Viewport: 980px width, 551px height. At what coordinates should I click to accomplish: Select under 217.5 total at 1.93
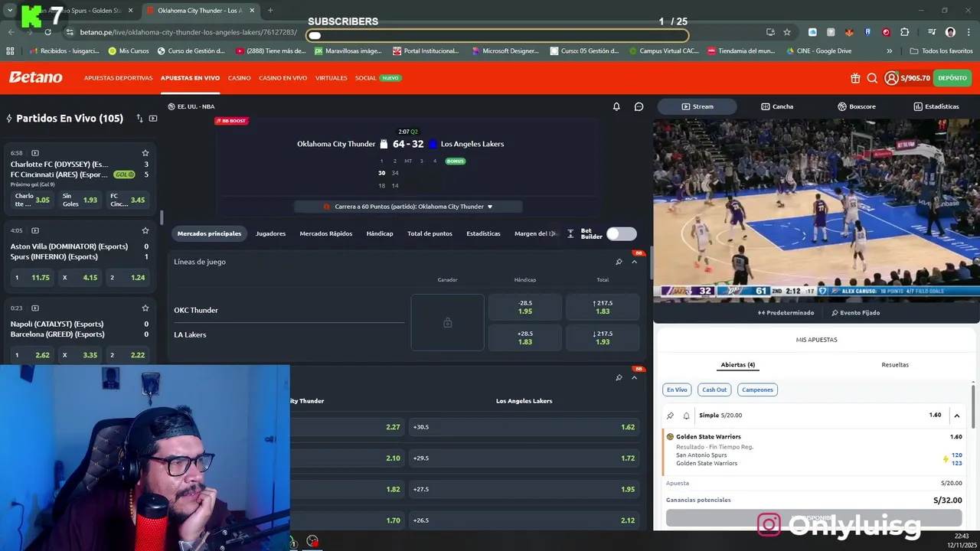(603, 337)
